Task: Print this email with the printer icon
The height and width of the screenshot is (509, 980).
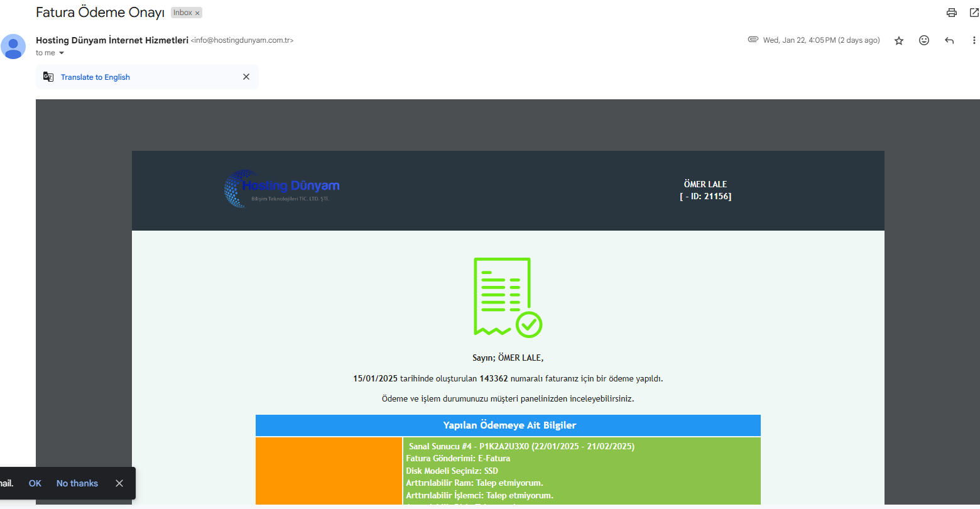Action: pos(952,13)
